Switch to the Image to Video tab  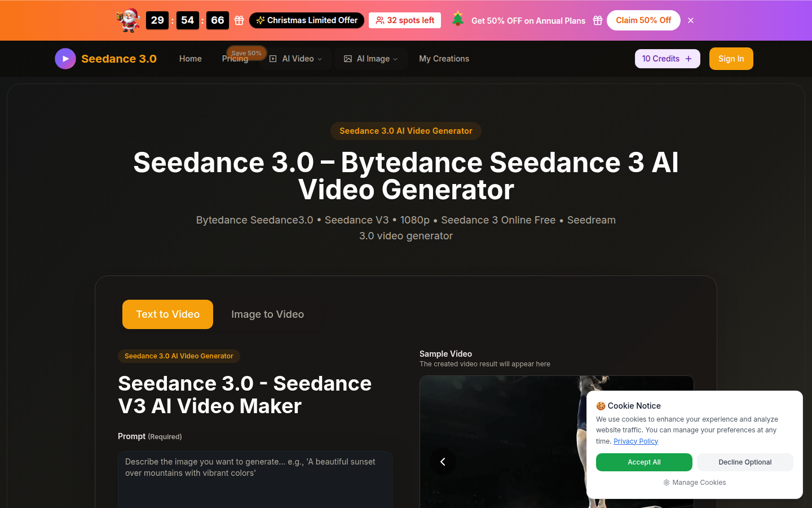268,314
